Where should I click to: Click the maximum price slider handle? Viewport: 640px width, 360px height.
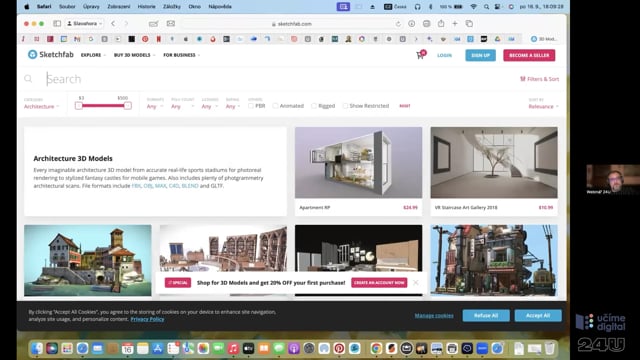point(128,106)
